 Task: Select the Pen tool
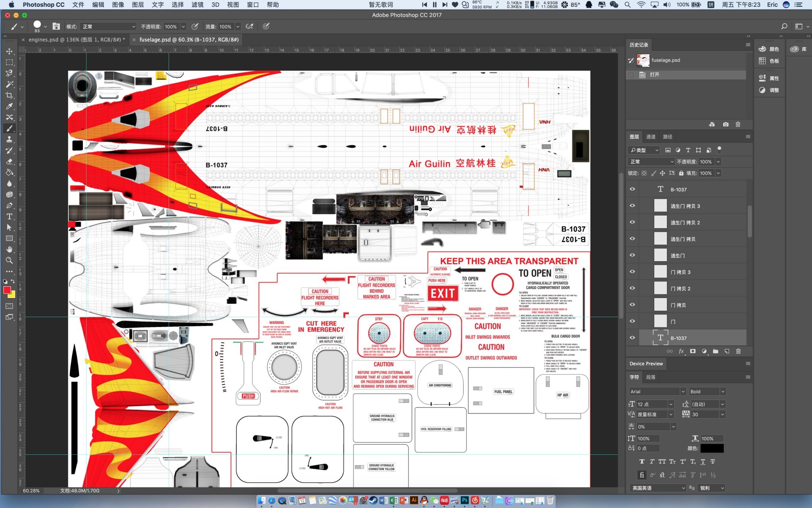[10, 206]
